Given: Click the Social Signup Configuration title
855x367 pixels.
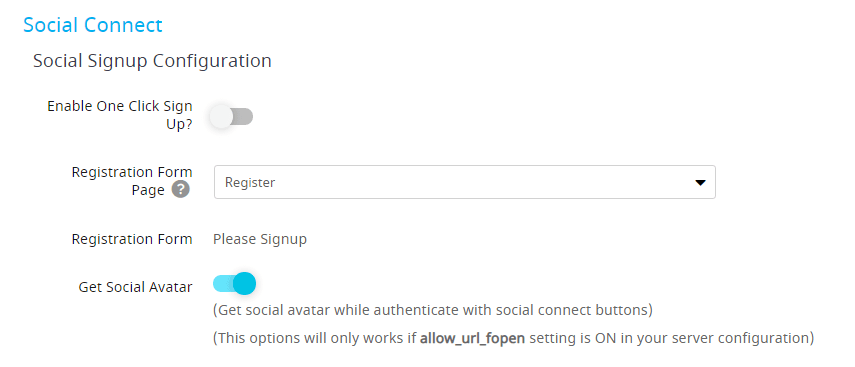Looking at the screenshot, I should click(152, 61).
